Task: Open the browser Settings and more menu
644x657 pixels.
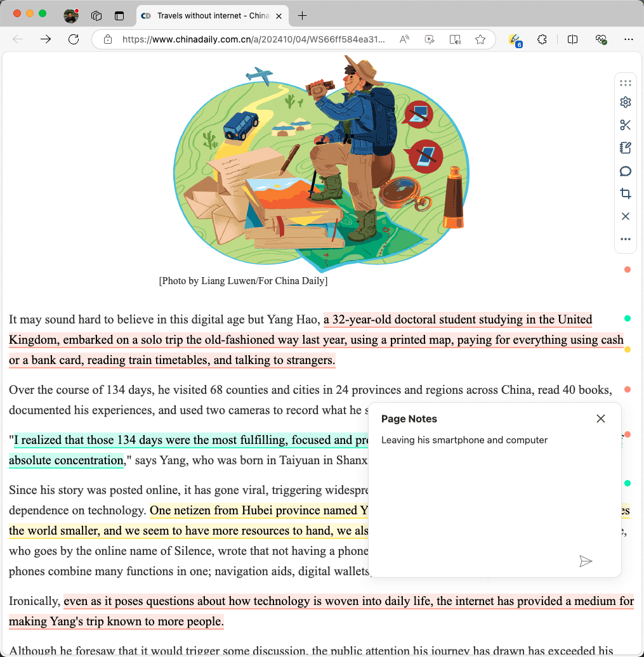Action: 629,39
